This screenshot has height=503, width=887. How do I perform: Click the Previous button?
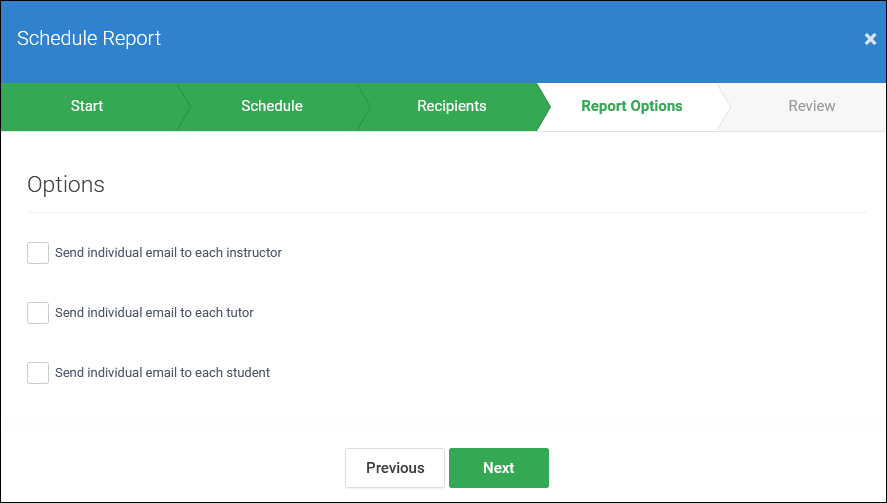395,468
